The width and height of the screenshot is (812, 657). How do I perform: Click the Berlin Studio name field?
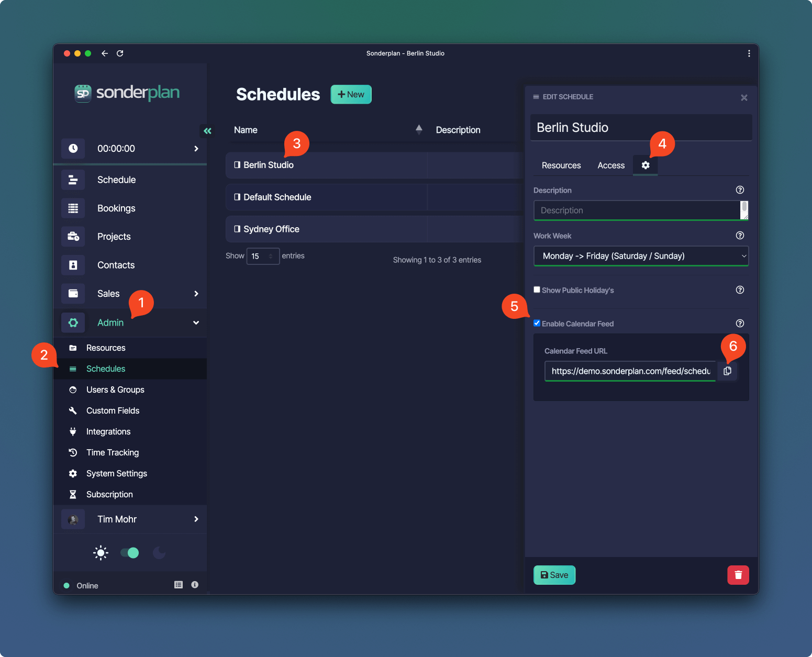[x=641, y=128]
